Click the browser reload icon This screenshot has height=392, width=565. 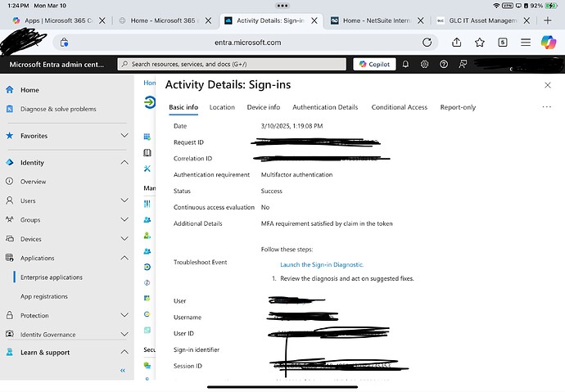[x=427, y=43]
